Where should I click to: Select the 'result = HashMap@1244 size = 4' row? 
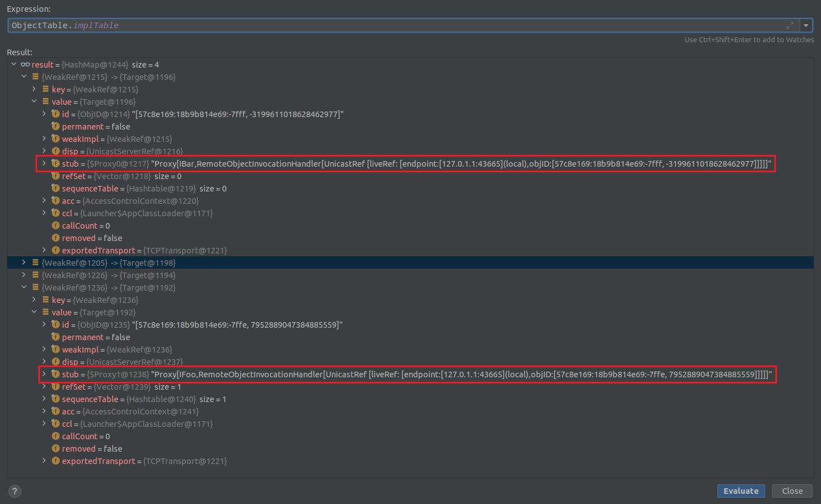coord(410,64)
